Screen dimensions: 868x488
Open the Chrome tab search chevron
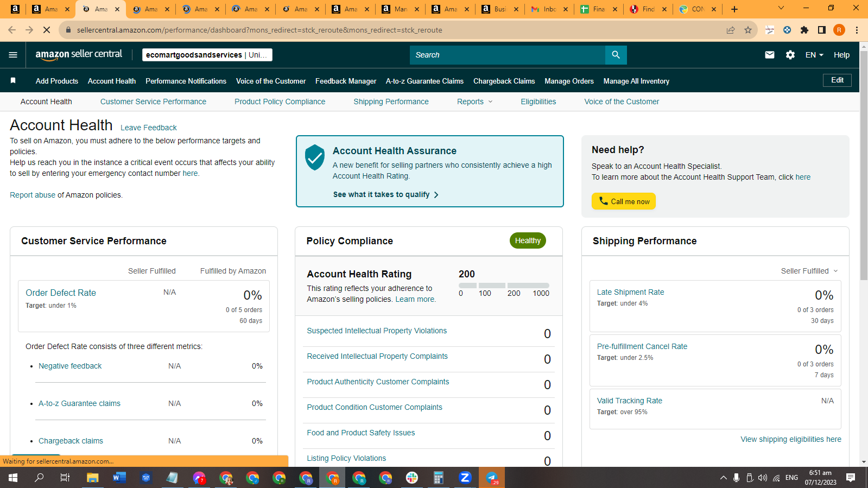click(x=781, y=8)
